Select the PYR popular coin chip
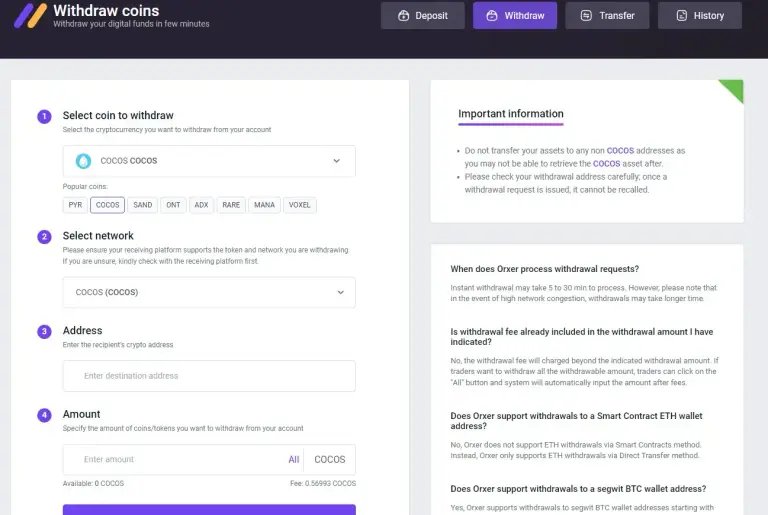The width and height of the screenshot is (768, 515). [x=75, y=205]
